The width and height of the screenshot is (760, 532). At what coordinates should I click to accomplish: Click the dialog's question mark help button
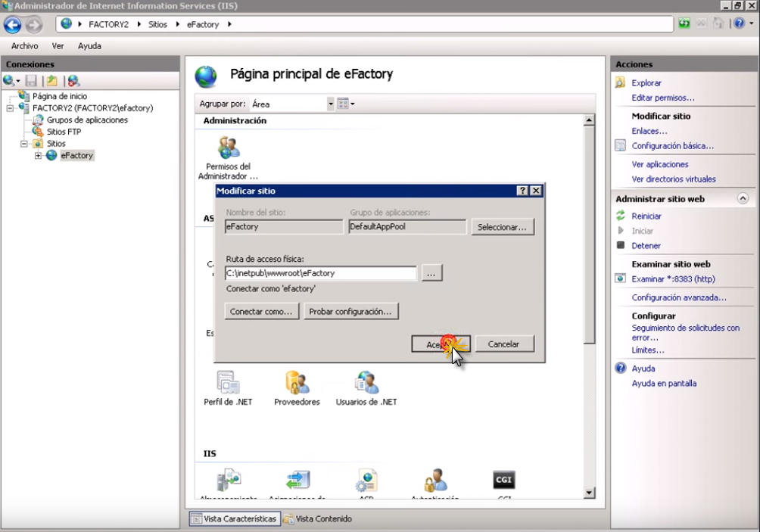[522, 191]
